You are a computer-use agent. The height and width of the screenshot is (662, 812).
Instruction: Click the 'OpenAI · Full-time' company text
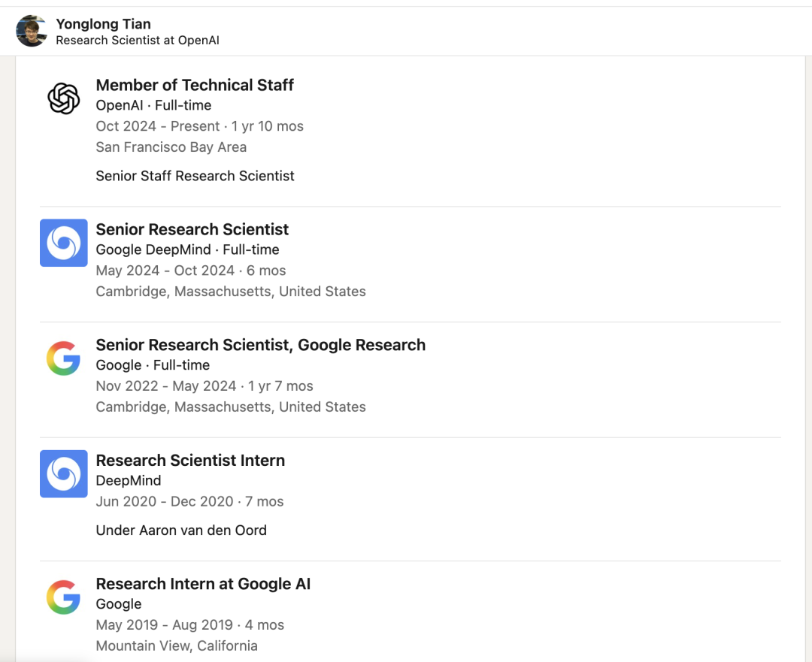click(154, 106)
